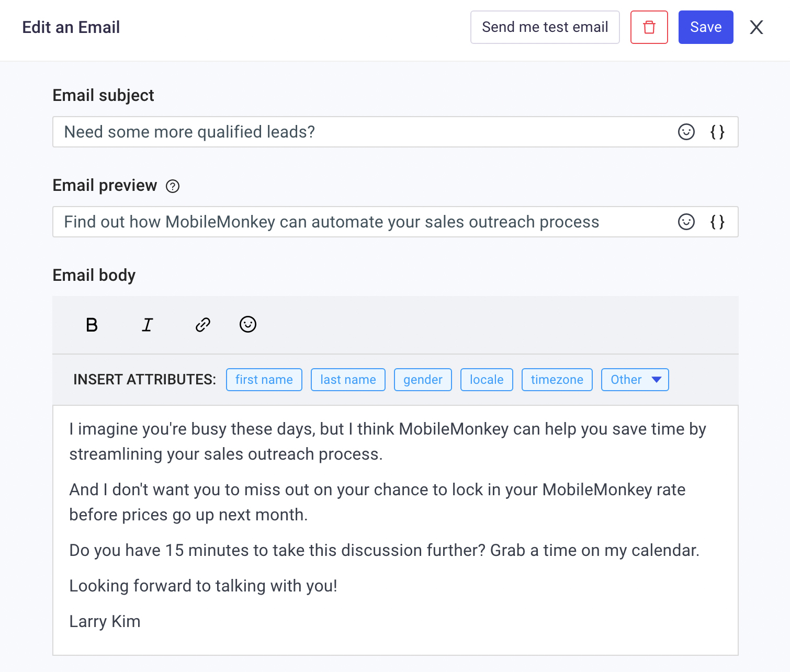Image resolution: width=790 pixels, height=672 pixels.
Task: Insert the gender attribute
Action: (x=423, y=380)
